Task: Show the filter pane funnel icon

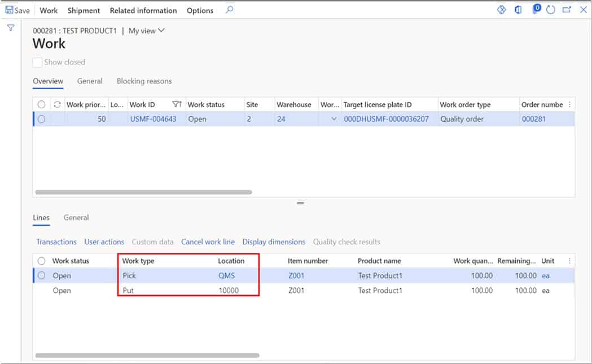Action: point(11,28)
